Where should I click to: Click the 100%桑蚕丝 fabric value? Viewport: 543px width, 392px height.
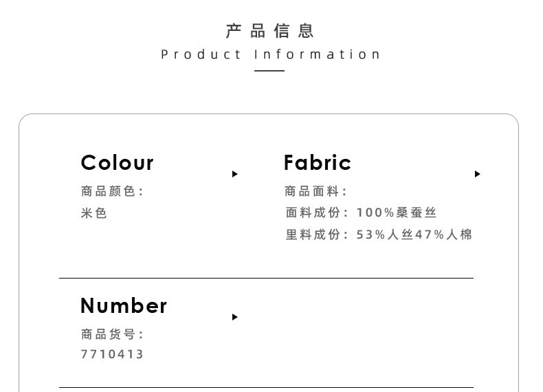[397, 213]
